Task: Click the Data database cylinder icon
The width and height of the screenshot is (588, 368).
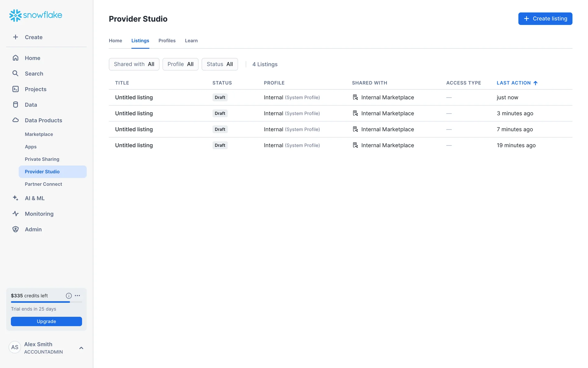Action: click(15, 105)
